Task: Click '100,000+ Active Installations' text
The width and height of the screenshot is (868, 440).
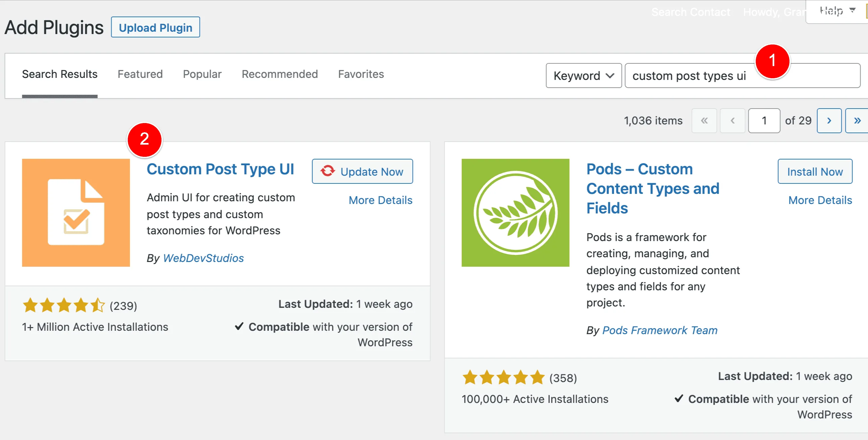Action: 535,399
